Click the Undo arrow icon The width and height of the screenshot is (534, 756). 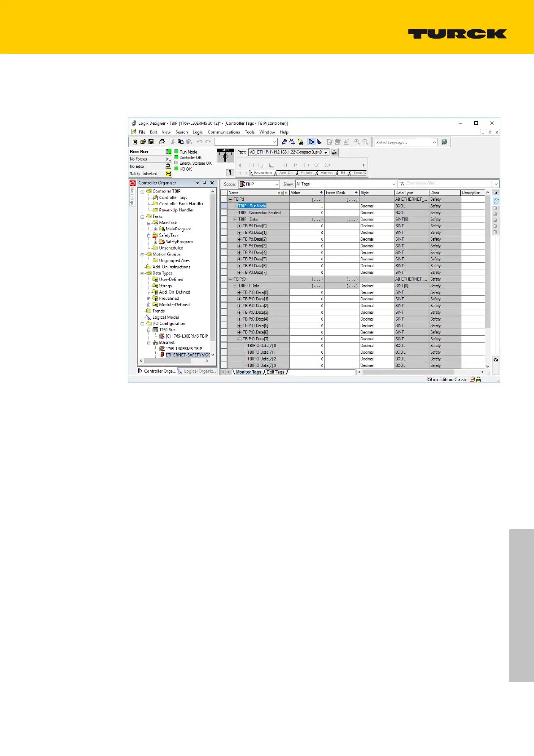coord(200,142)
